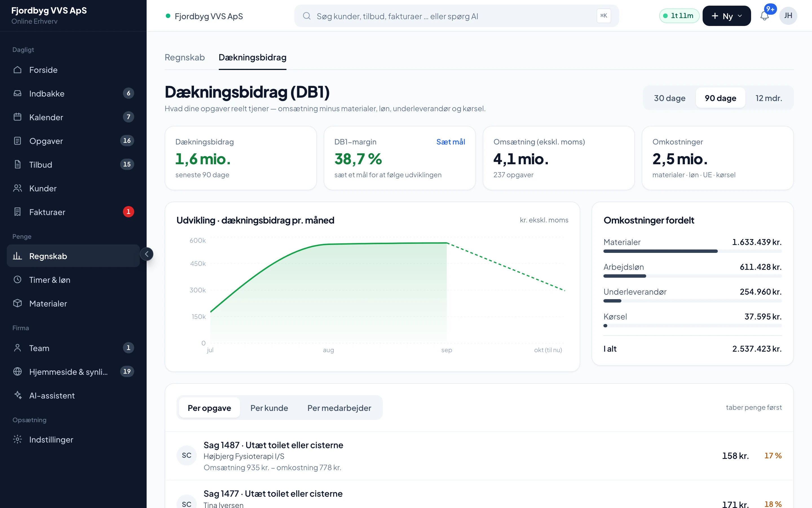Open the Ny dropdown menu
The height and width of the screenshot is (508, 812).
[x=727, y=16]
